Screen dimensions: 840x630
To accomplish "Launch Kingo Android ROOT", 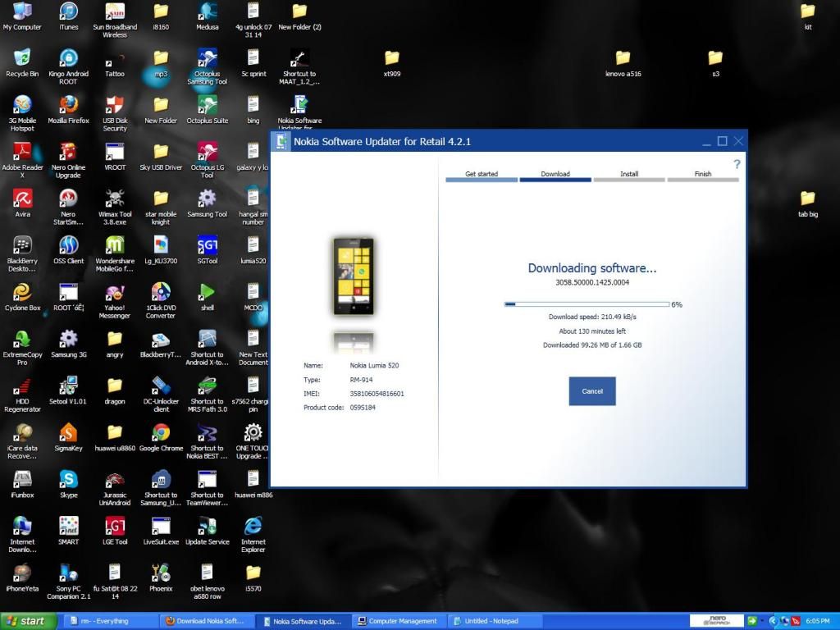I will click(x=68, y=62).
